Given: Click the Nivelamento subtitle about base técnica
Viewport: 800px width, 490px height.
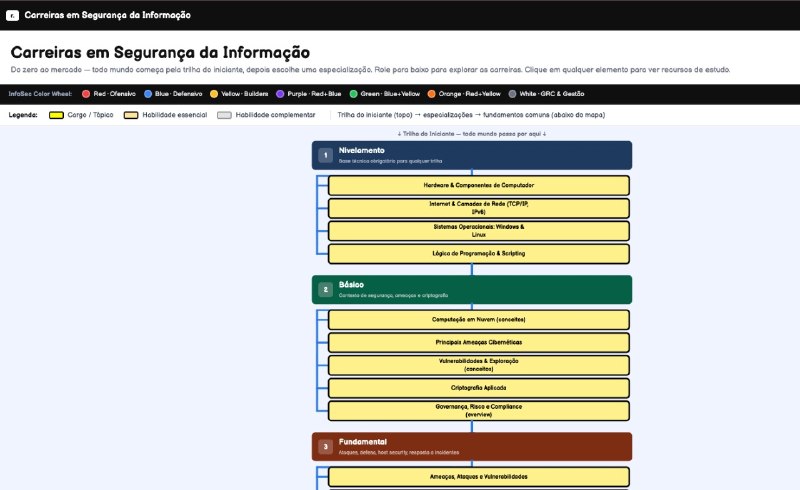Looking at the screenshot, I should pos(390,161).
